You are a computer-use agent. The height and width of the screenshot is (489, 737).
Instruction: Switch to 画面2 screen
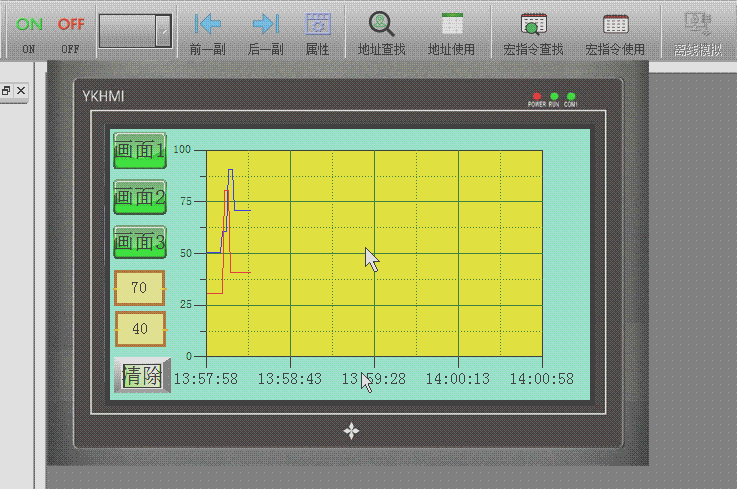140,197
